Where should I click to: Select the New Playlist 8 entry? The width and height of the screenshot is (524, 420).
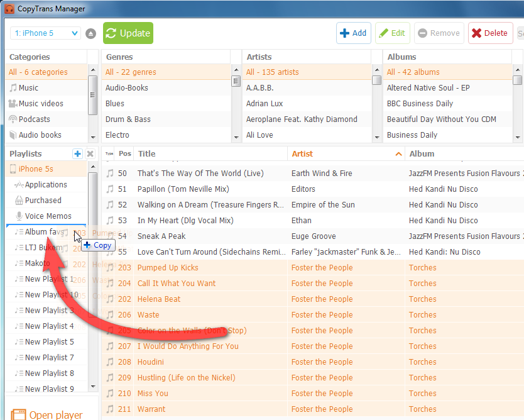point(46,373)
